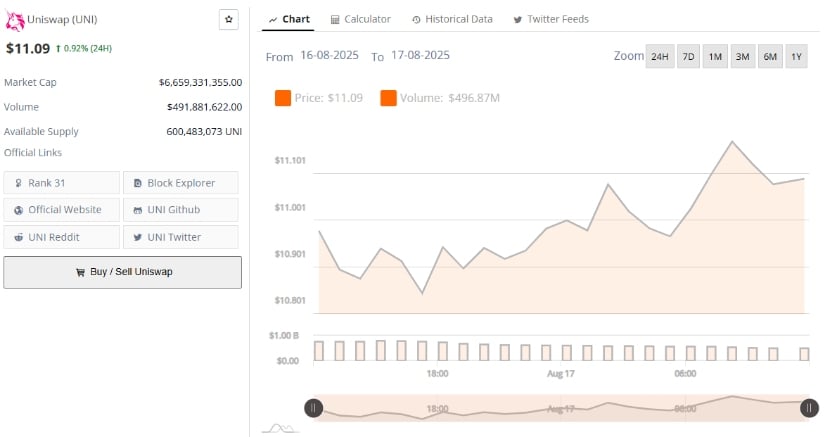Open the UNI Twitter link
This screenshot has height=437, width=825.
click(180, 237)
